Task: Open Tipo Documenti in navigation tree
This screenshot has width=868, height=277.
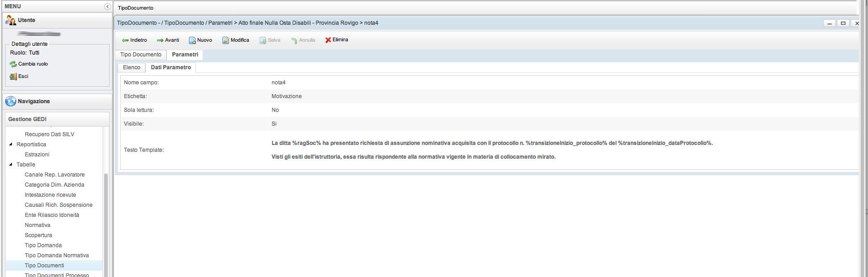Action: click(45, 266)
